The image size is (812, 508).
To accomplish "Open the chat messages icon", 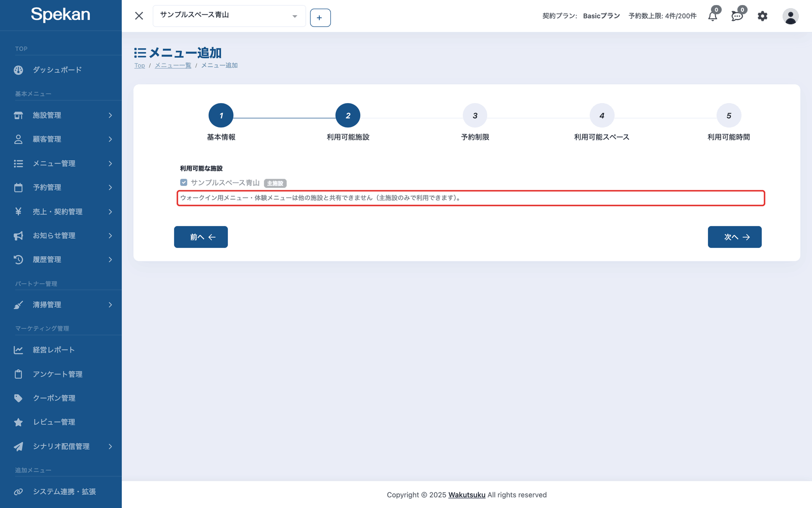I will (x=737, y=16).
